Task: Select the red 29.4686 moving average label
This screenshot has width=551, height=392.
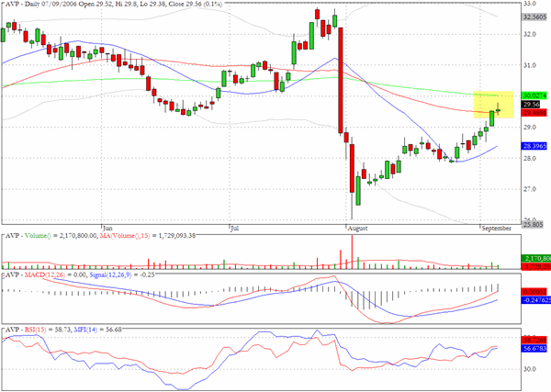Action: pyautogui.click(x=534, y=113)
